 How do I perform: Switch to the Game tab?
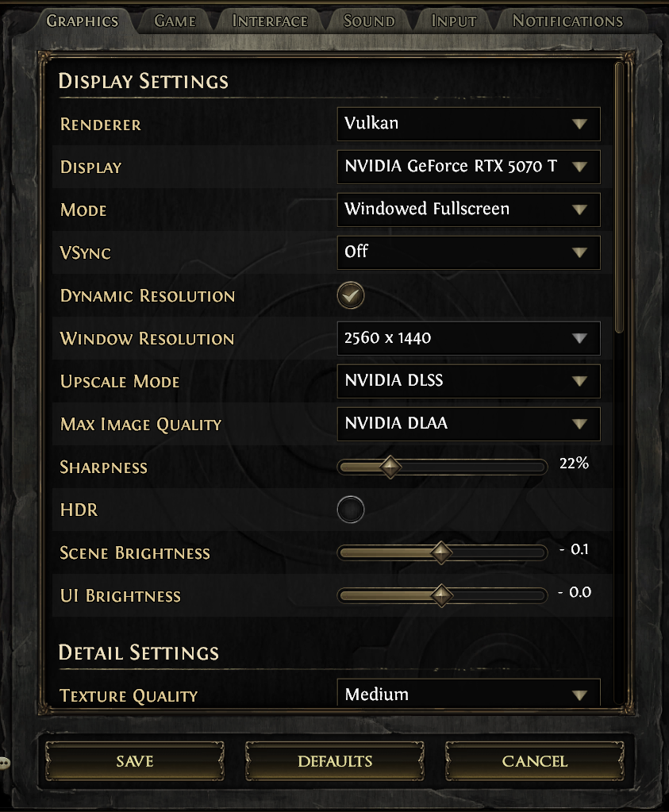pos(175,21)
